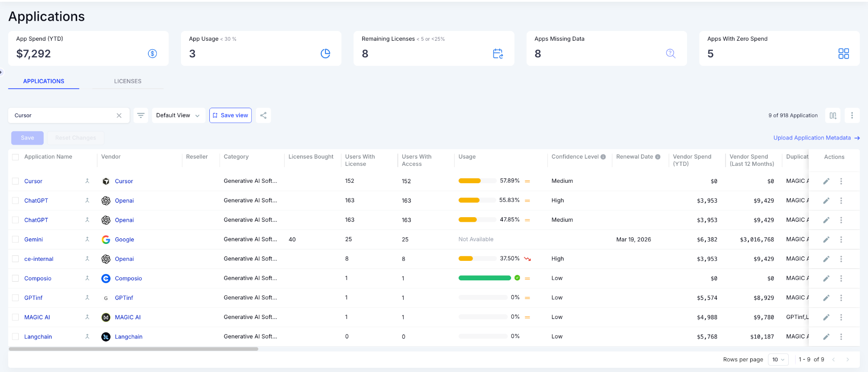Click the green Composio usage bar
Image resolution: width=868 pixels, height=372 pixels.
pos(484,278)
